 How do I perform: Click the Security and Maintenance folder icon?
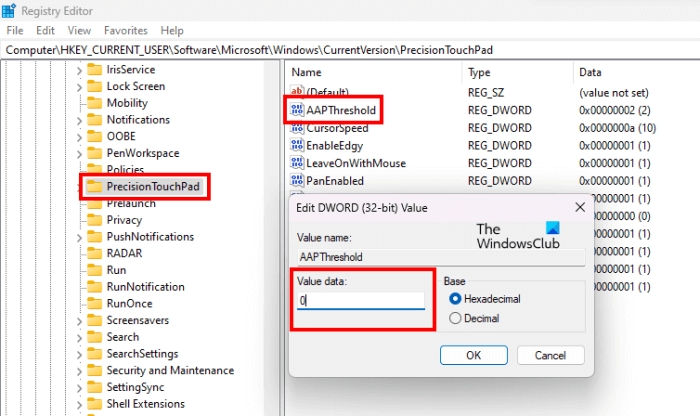click(94, 370)
